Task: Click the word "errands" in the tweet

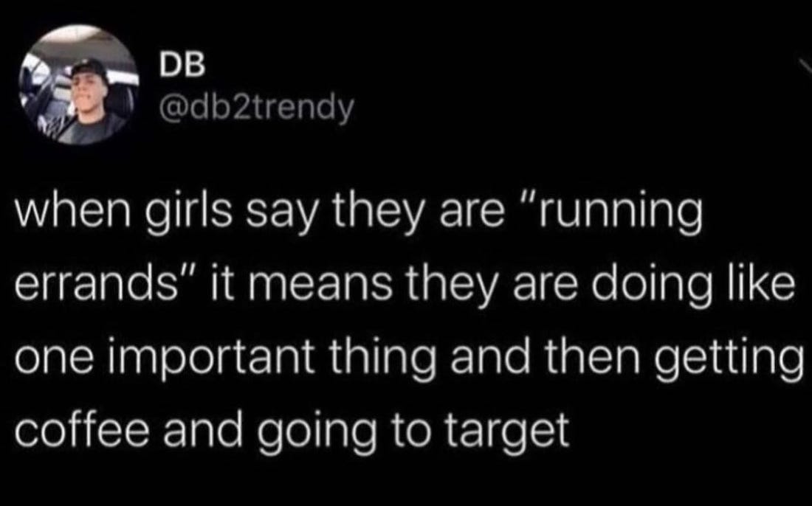Action: pyautogui.click(x=96, y=285)
